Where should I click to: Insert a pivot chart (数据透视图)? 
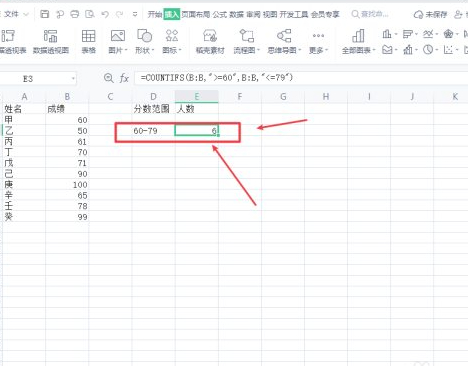51,41
